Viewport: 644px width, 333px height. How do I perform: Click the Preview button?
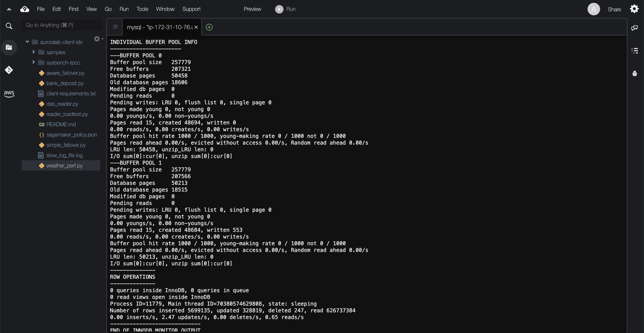pyautogui.click(x=252, y=9)
